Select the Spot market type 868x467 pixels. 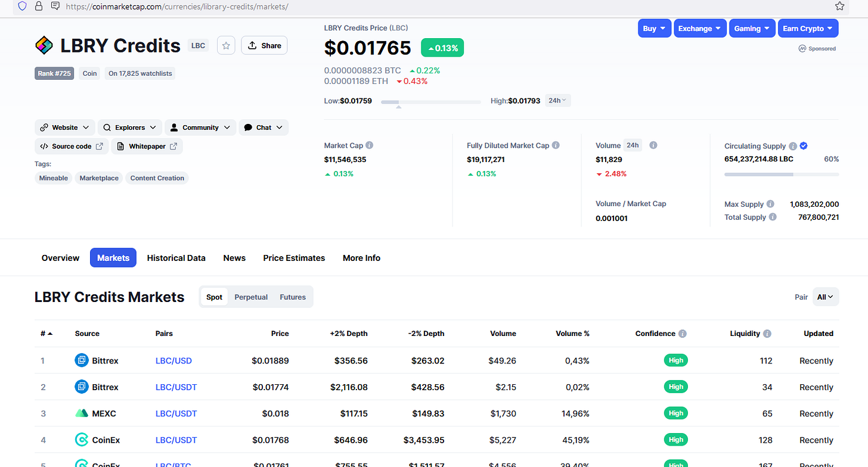(215, 297)
